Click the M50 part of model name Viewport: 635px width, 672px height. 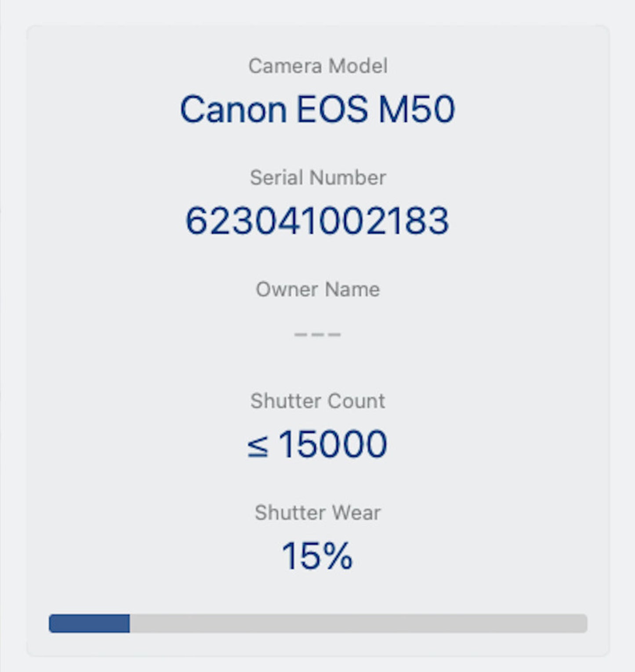[x=416, y=109]
